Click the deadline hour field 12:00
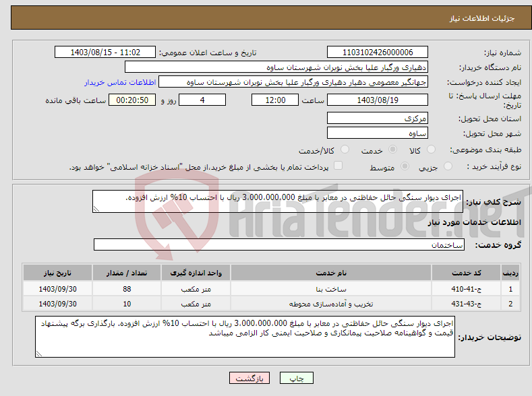The height and width of the screenshot is (396, 532). 275,100
